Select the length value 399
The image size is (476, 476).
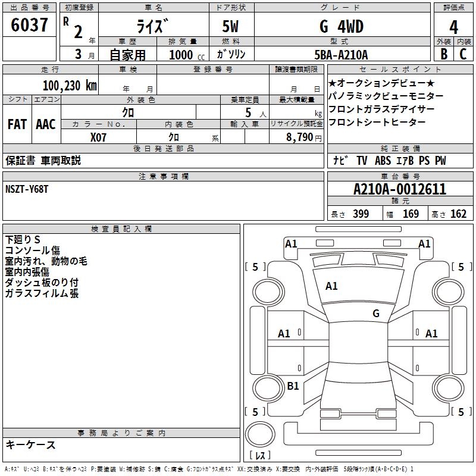point(361,214)
